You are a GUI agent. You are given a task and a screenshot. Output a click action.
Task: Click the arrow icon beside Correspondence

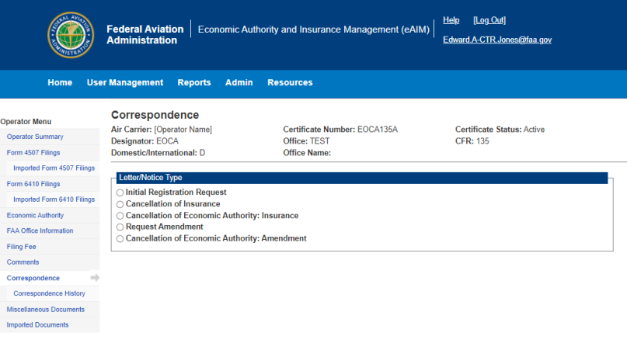click(x=95, y=278)
